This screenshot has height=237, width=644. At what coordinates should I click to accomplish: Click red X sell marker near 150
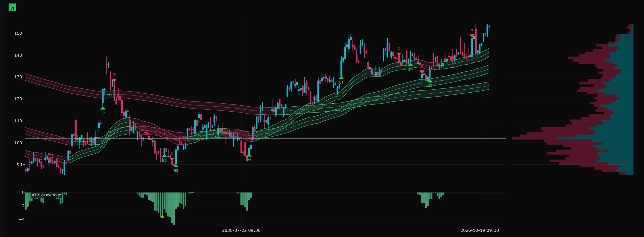pos(472,36)
